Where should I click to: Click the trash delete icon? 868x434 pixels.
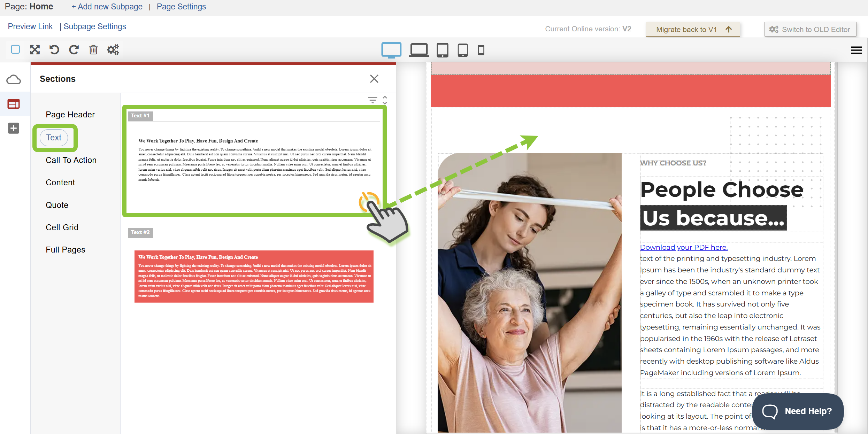point(93,50)
